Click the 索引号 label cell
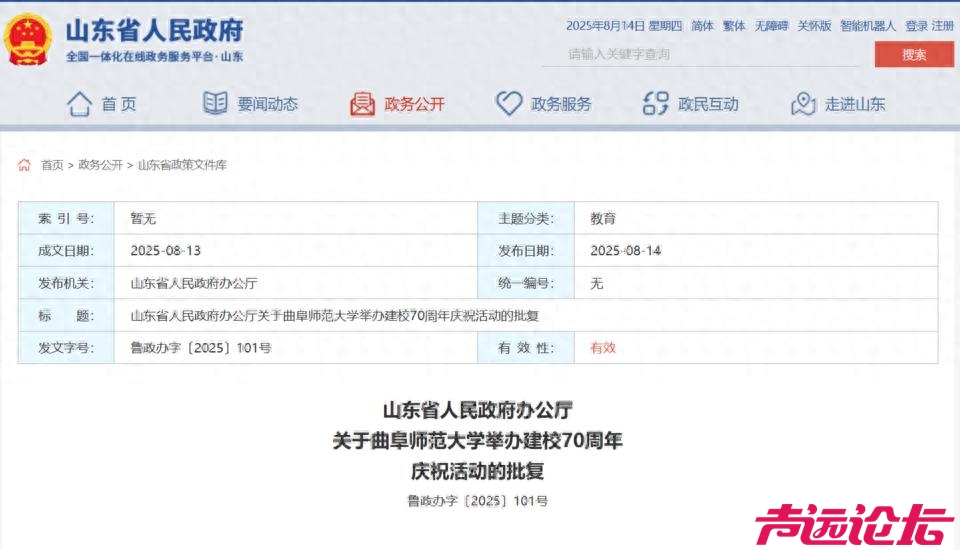This screenshot has height=550, width=960. tap(66, 218)
